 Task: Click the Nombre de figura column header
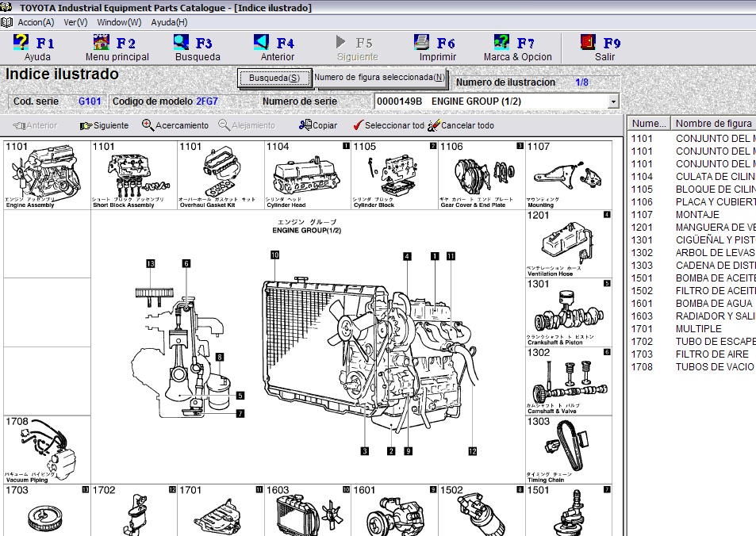pos(713,124)
